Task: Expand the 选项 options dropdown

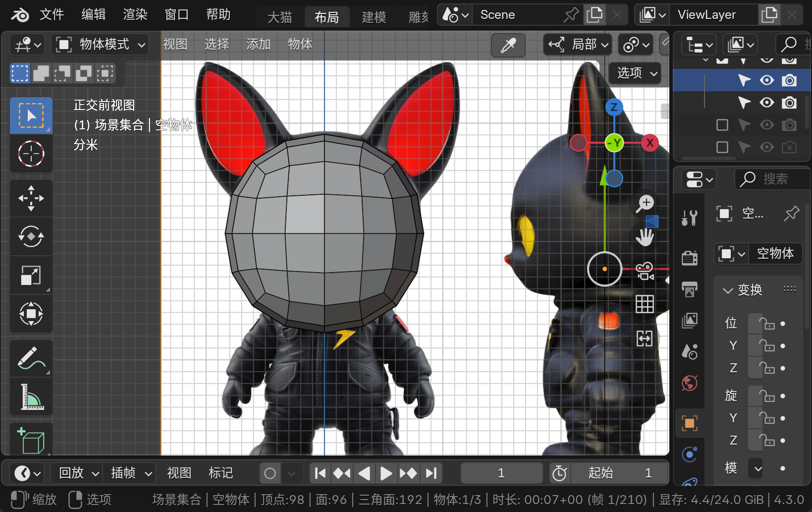Action: click(636, 73)
